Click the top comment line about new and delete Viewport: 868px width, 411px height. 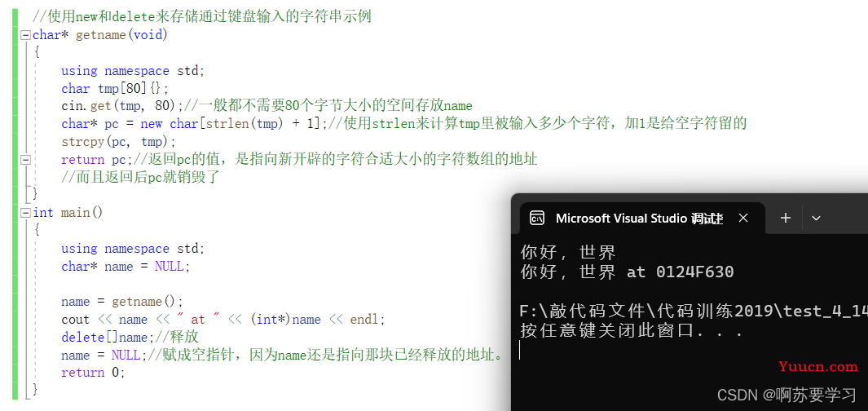pos(201,16)
